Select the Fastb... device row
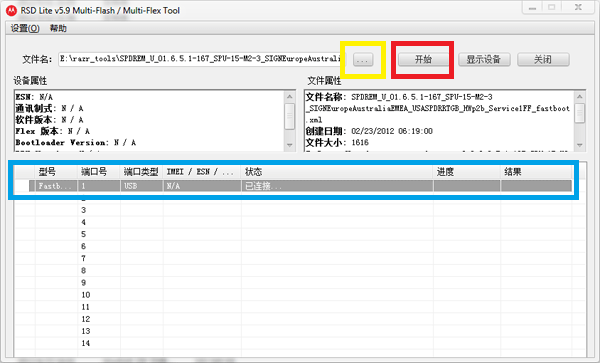This screenshot has width=600, height=363. pyautogui.click(x=300, y=186)
